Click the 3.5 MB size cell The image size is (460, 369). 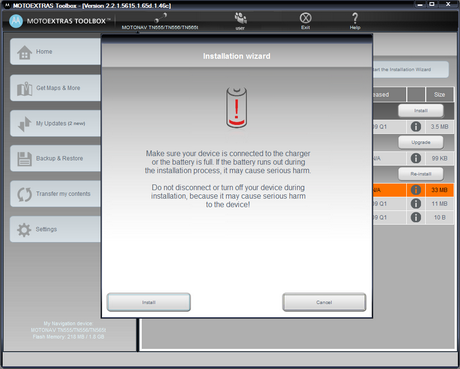tap(439, 127)
